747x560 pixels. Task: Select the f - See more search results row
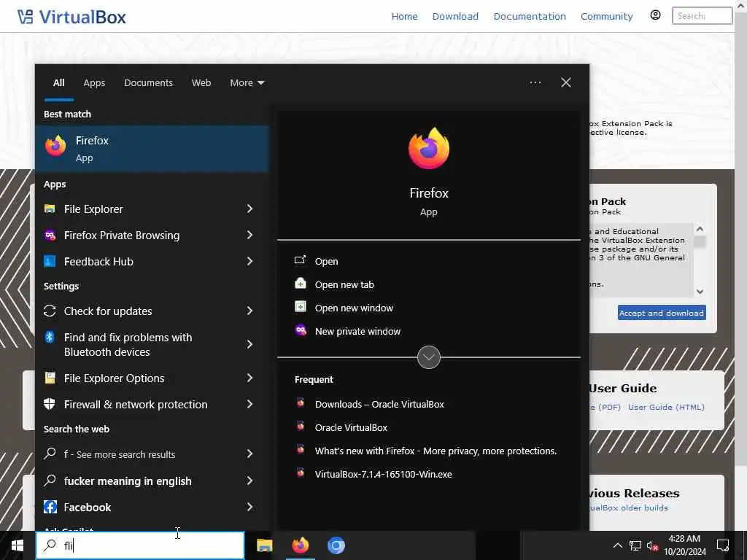coord(152,454)
